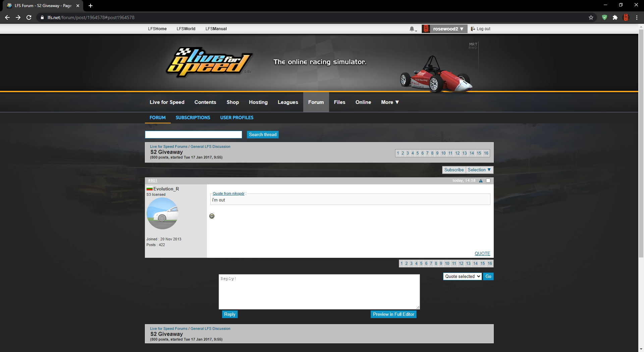
Task: Expand the More navigation menu
Action: [x=390, y=102]
